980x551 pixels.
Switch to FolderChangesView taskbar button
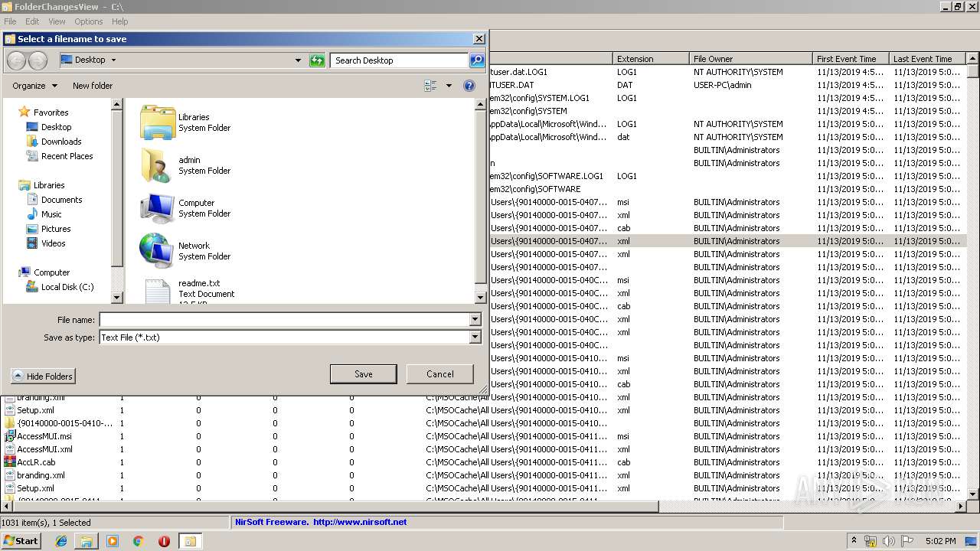190,541
